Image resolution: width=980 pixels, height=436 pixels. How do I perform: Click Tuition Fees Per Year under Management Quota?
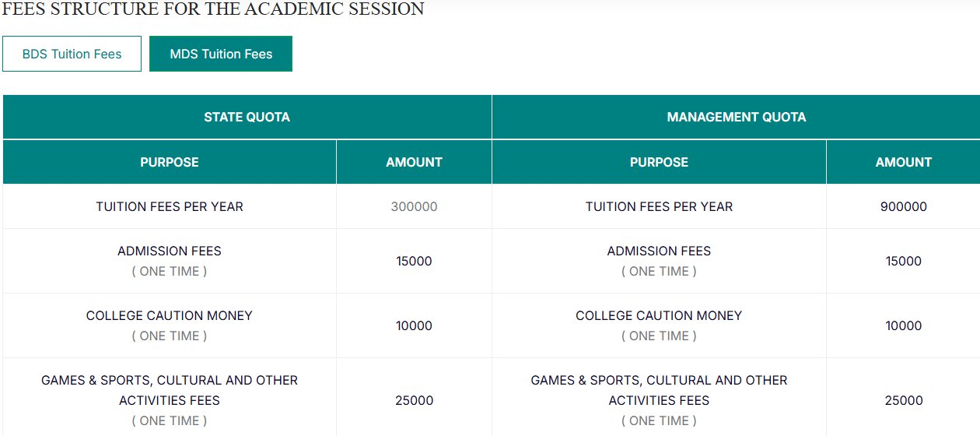coord(659,207)
